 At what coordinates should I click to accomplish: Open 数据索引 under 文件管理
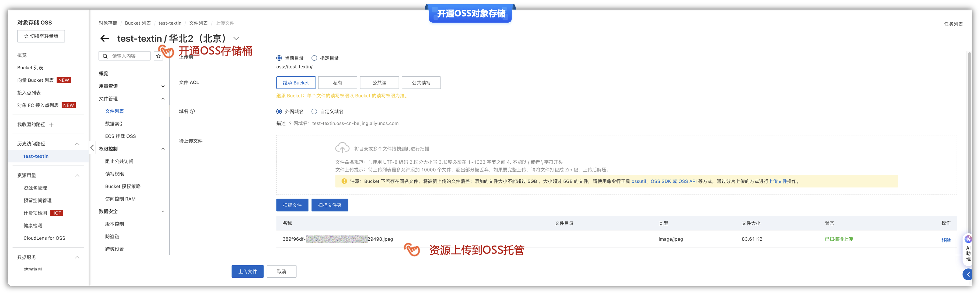tap(114, 124)
